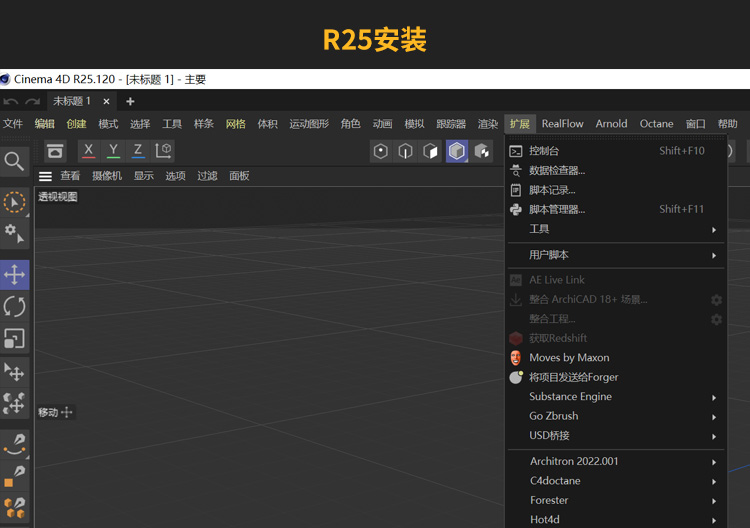Expand Substance Engine submenu
This screenshot has width=750, height=528.
[616, 397]
